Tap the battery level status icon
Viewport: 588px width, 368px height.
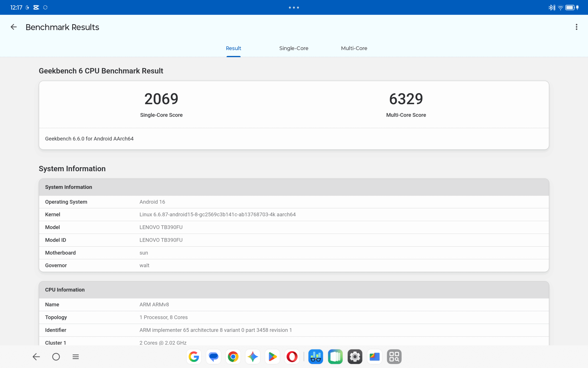pyautogui.click(x=570, y=8)
